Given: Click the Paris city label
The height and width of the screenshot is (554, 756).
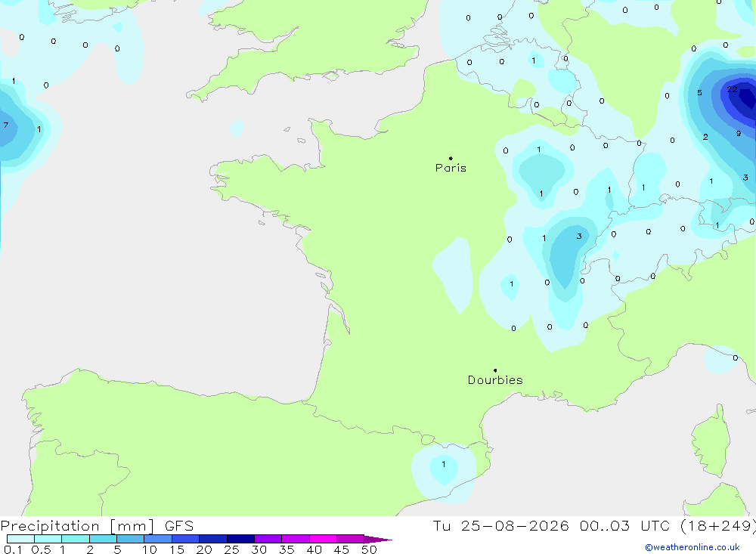Looking at the screenshot, I should click(451, 168).
